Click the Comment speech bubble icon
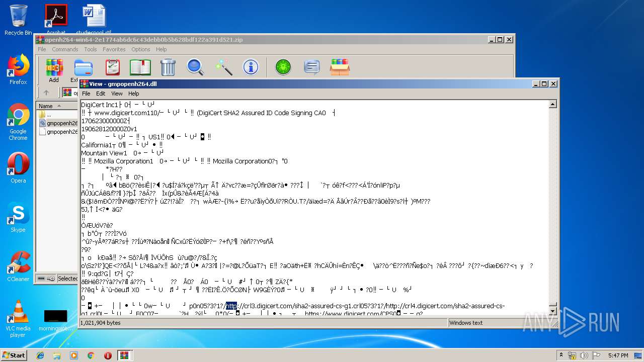This screenshot has width=644, height=362. coord(312,67)
